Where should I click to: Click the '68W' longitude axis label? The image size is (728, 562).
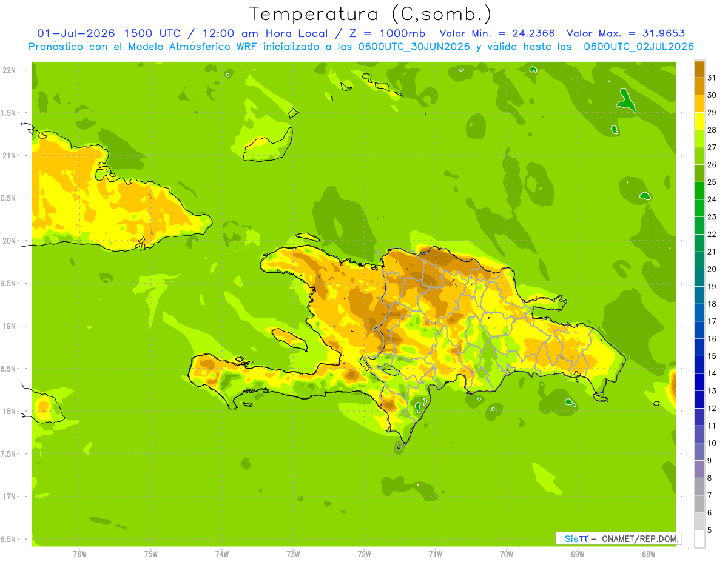pos(649,554)
